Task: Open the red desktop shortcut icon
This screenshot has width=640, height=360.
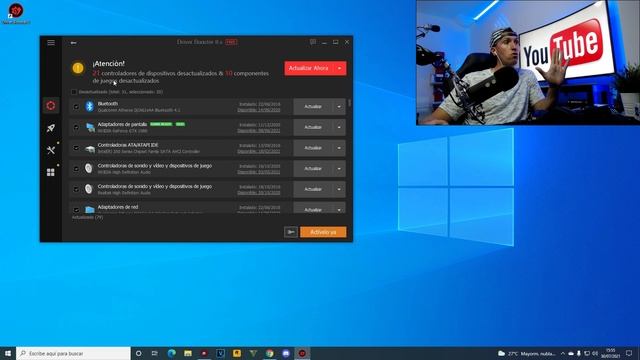Action: pos(16,12)
